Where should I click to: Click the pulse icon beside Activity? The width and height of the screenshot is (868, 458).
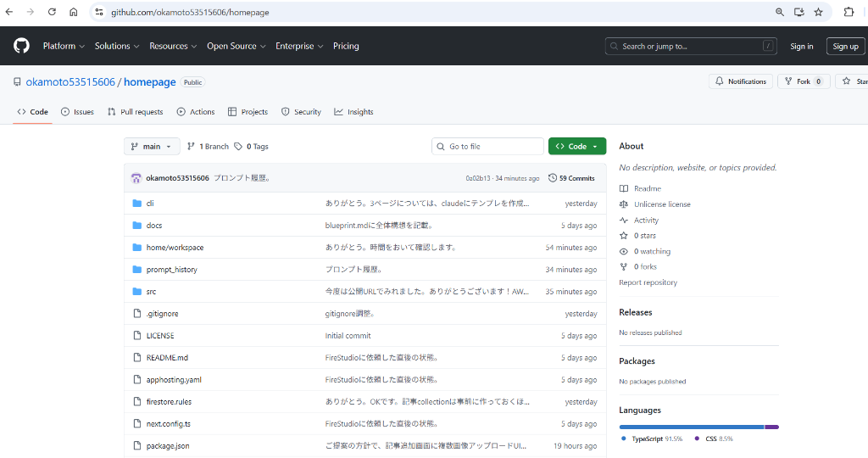(x=624, y=220)
